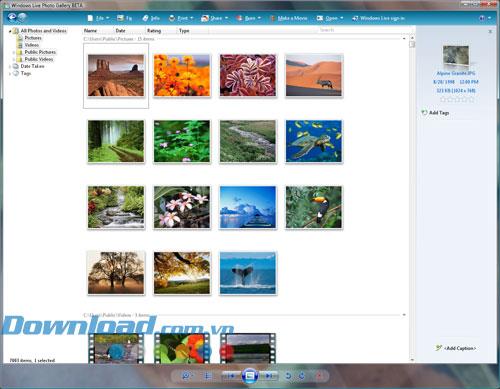Close the Info pane with X
The height and width of the screenshot is (389, 500).
click(x=490, y=31)
